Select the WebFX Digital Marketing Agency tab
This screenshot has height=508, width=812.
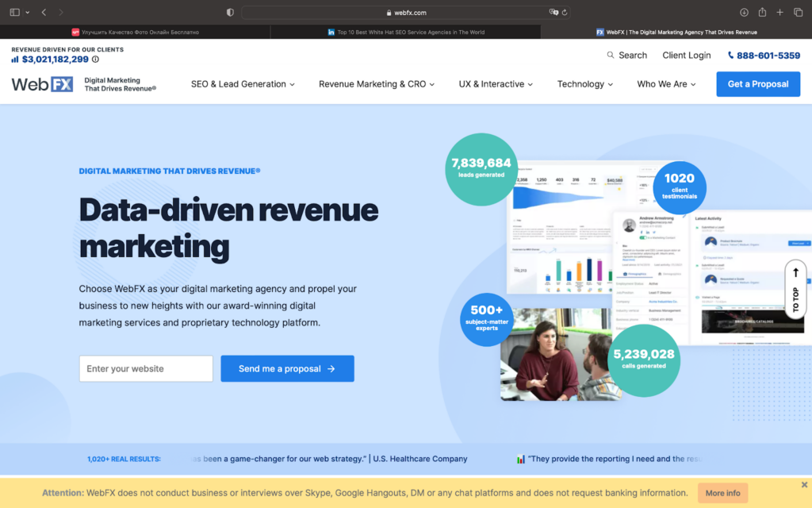tap(676, 32)
